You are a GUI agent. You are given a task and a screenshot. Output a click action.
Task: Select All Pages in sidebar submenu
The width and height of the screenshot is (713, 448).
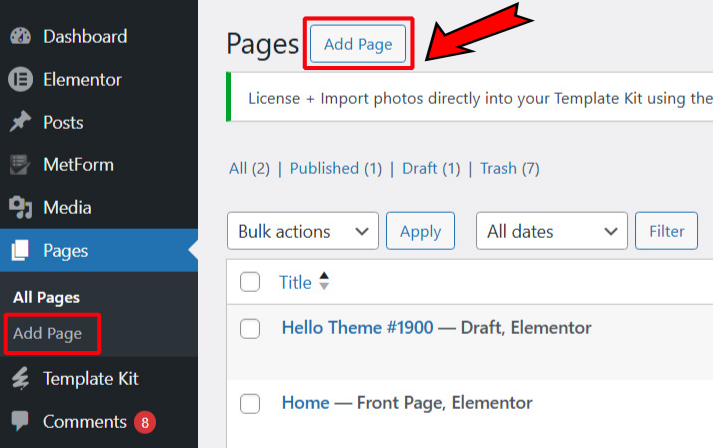pyautogui.click(x=46, y=297)
